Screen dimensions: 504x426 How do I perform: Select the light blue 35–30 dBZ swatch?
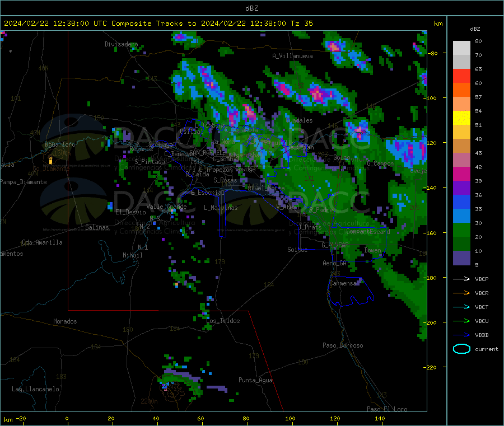point(461,216)
